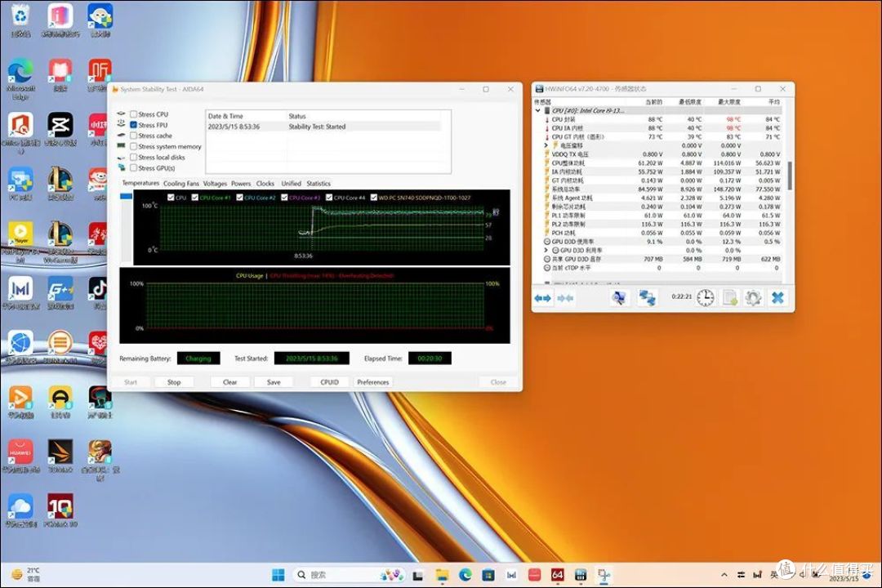Switch to Statistics tab
The height and width of the screenshot is (588, 882).
pos(318,184)
